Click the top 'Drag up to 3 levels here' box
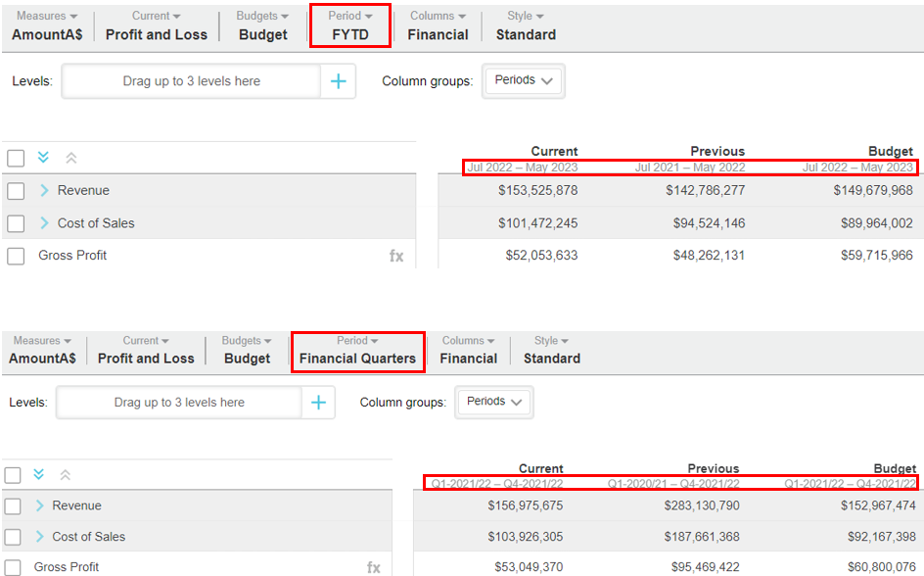 pyautogui.click(x=191, y=81)
